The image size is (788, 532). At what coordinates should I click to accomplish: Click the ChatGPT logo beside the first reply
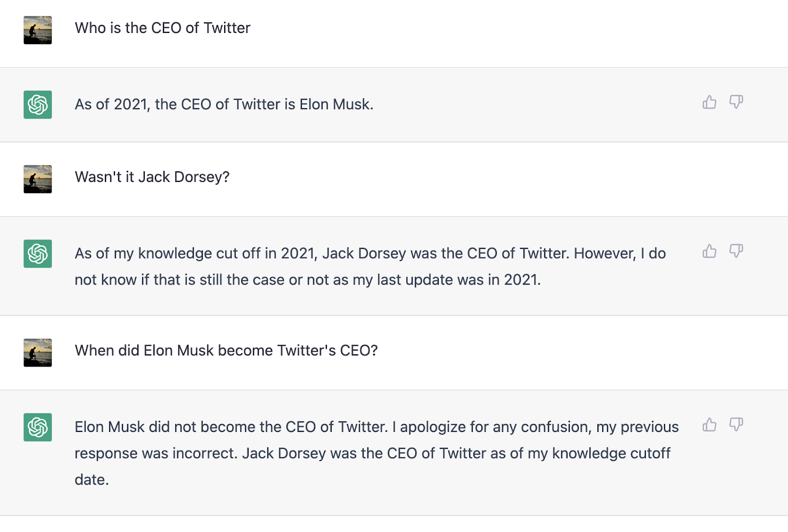tap(38, 105)
